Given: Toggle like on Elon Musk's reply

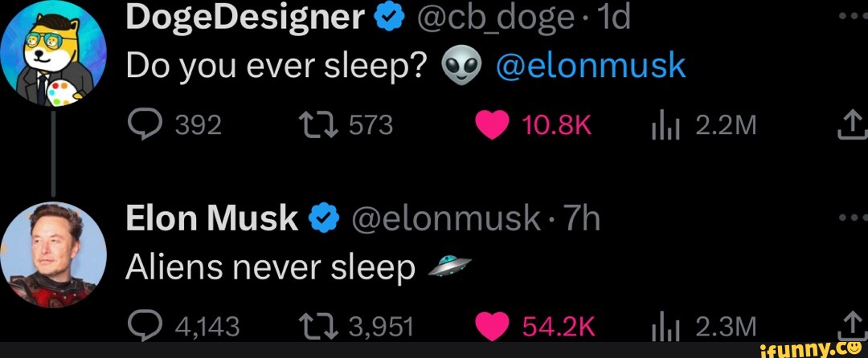Looking at the screenshot, I should click(493, 326).
